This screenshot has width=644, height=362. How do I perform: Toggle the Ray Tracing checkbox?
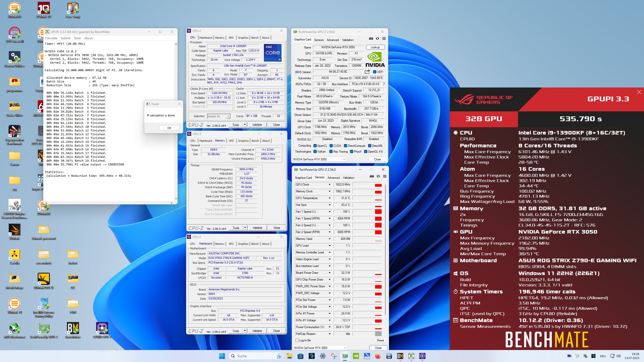(x=331, y=152)
